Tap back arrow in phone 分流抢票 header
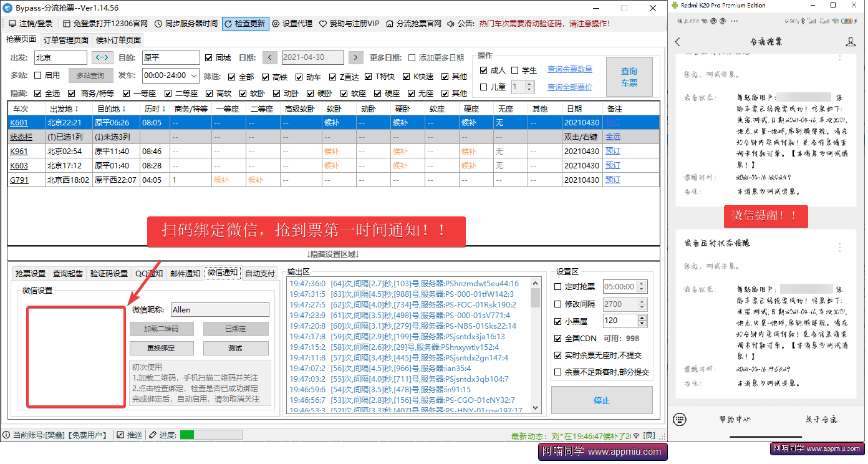Screen dimensions: 868x464 [x=678, y=42]
